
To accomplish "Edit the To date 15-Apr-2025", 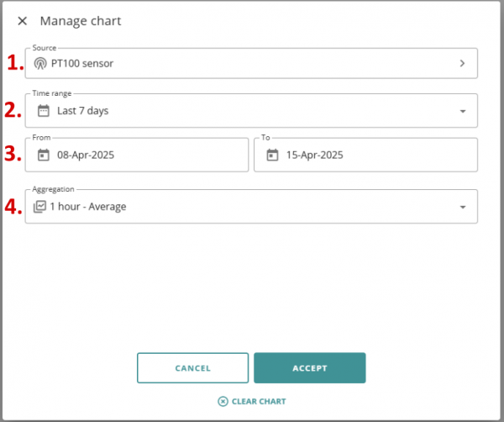I will pos(315,155).
